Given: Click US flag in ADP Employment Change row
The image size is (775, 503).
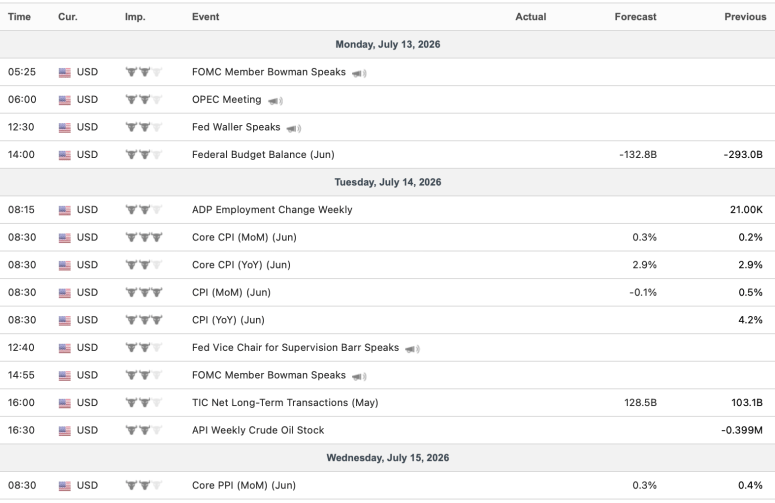Looking at the screenshot, I should point(65,210).
